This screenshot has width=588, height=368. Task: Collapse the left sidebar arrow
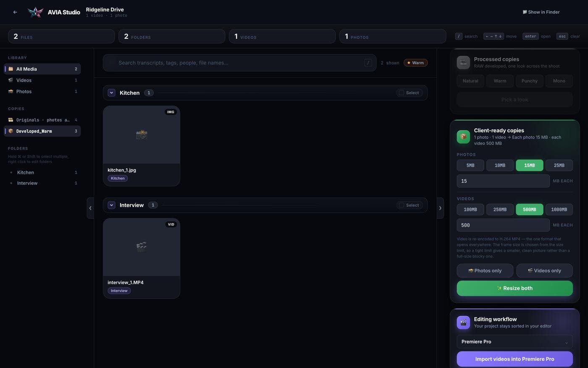click(x=90, y=208)
